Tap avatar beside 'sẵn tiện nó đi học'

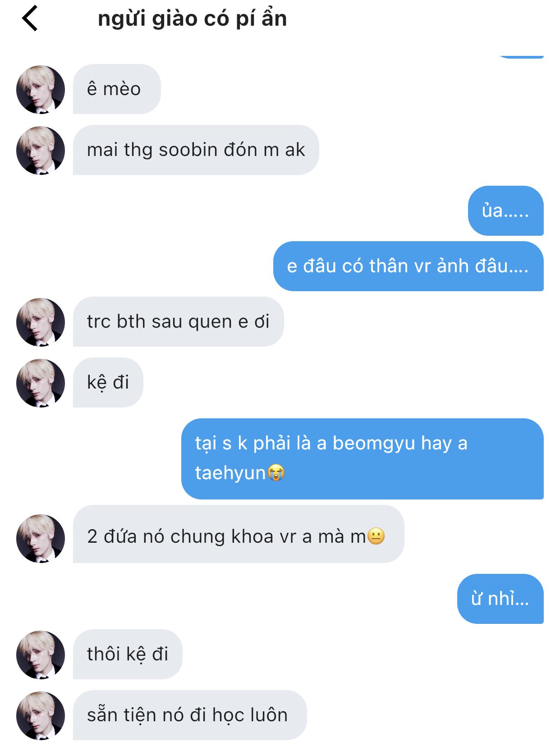tap(41, 715)
